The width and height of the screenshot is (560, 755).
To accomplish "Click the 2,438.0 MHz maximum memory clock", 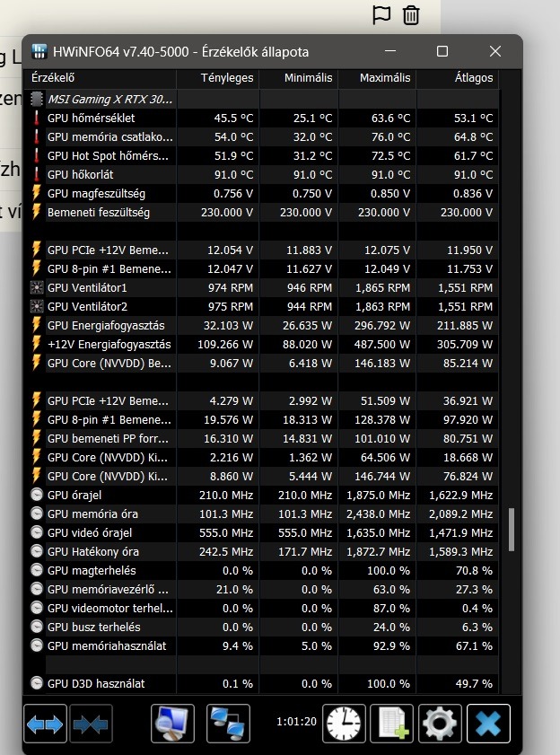I will 379,514.
